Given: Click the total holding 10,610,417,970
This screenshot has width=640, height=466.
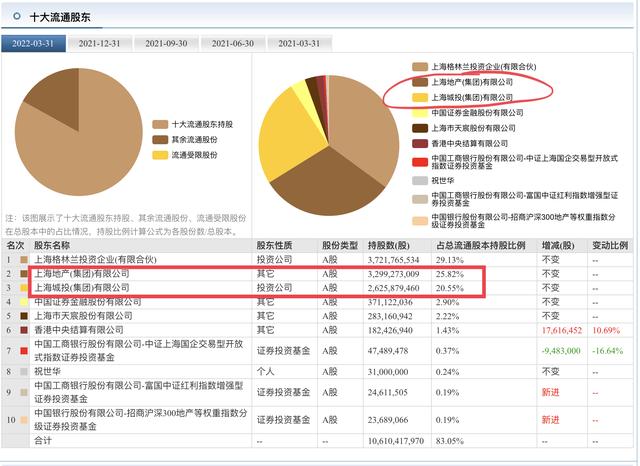Looking at the screenshot, I should pos(396,441).
